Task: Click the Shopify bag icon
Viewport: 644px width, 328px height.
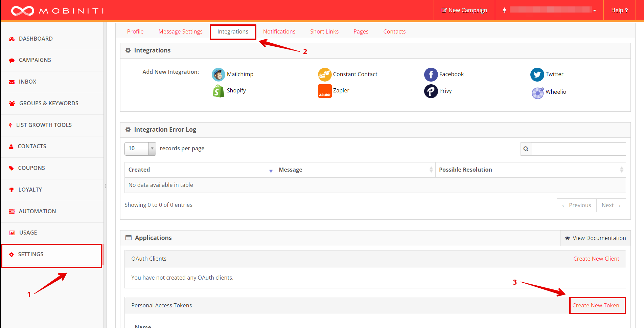Action: [218, 91]
